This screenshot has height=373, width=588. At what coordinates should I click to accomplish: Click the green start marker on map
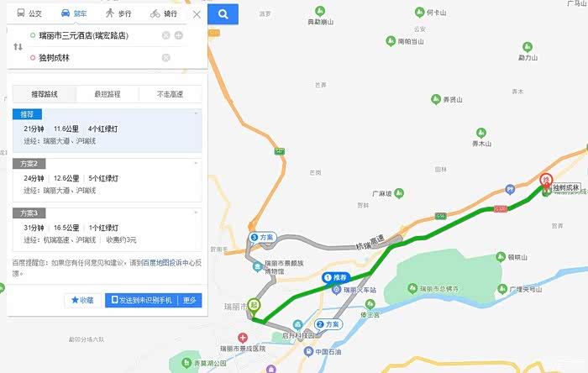coord(254,306)
